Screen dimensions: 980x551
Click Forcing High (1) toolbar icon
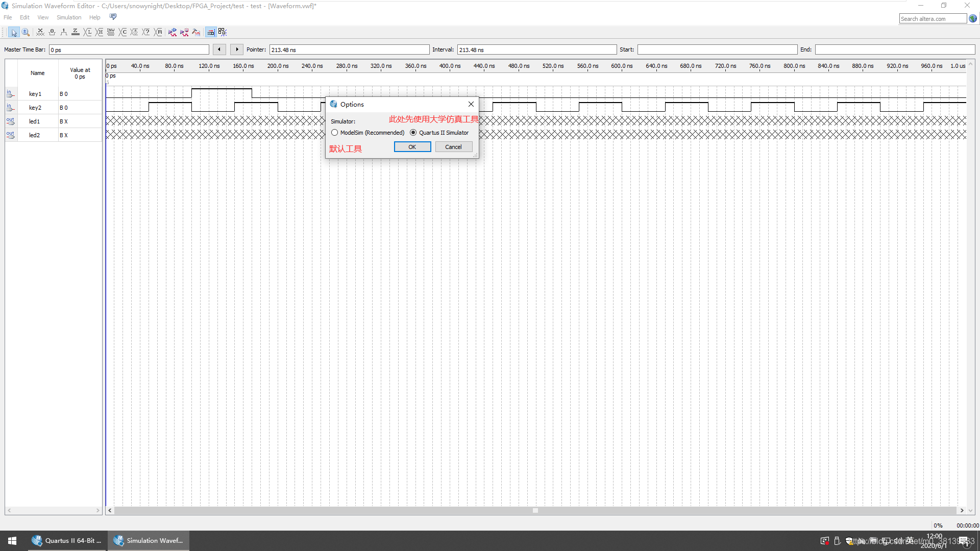tap(64, 32)
